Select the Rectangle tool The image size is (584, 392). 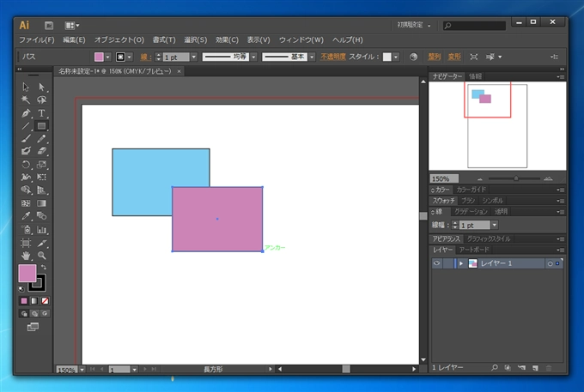(41, 126)
